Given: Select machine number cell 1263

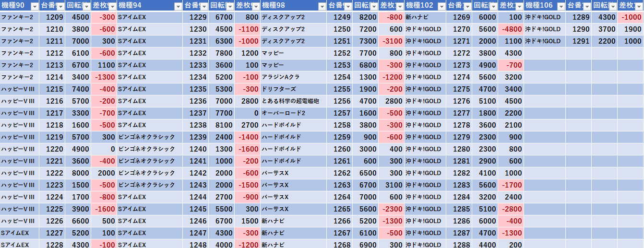Looking at the screenshot, I should pyautogui.click(x=340, y=185).
